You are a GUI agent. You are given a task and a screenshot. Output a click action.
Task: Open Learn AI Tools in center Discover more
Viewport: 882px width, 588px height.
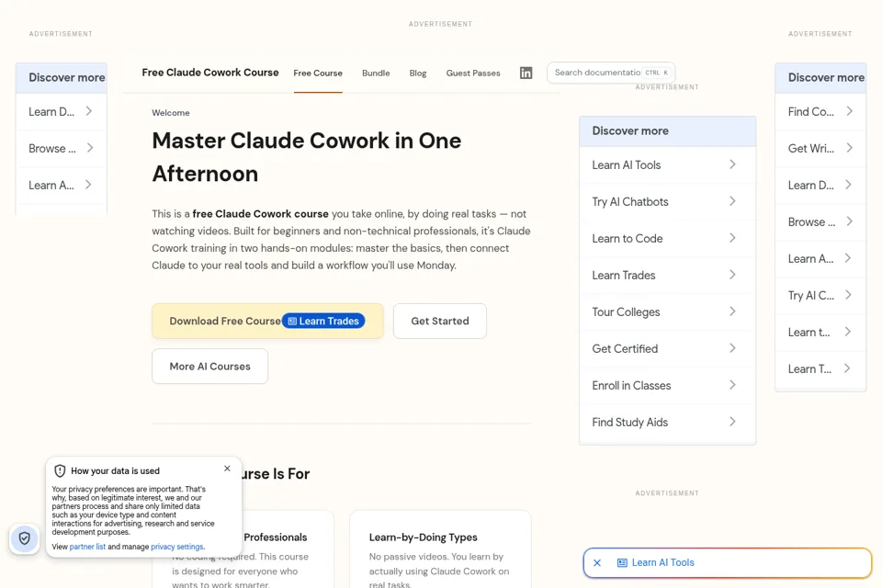coord(626,164)
